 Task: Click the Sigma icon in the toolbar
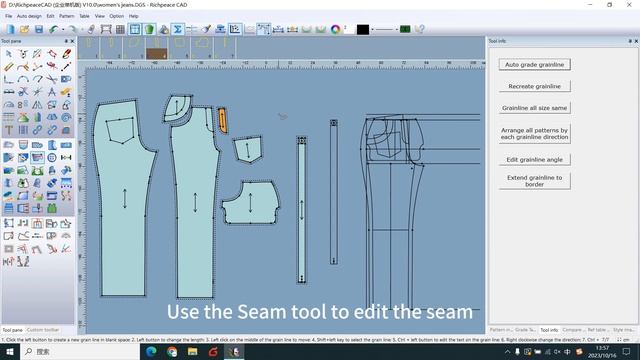click(178, 29)
